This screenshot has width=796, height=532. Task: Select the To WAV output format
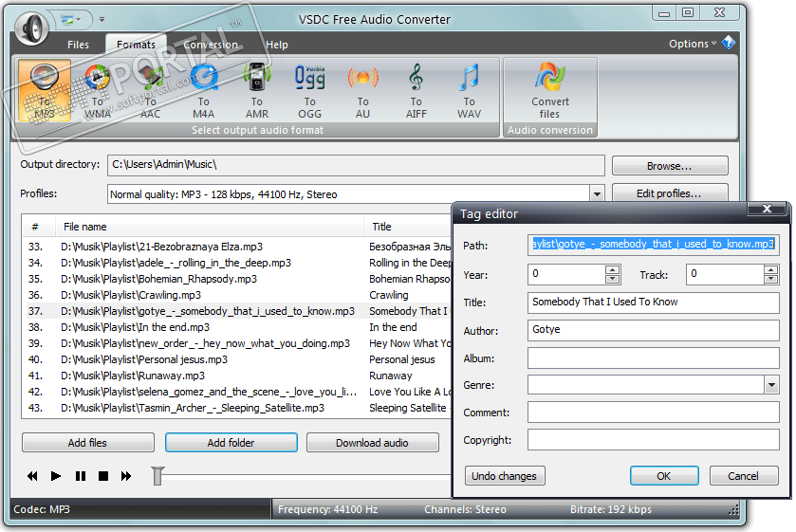coord(469,91)
